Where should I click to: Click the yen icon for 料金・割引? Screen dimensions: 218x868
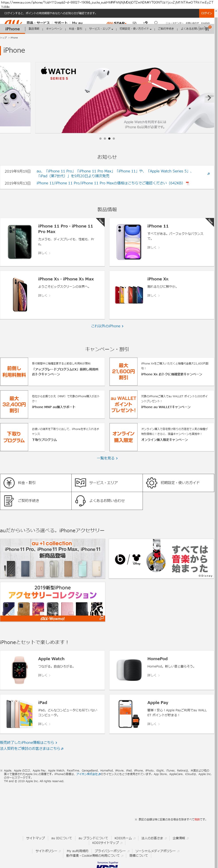[x=9, y=483]
